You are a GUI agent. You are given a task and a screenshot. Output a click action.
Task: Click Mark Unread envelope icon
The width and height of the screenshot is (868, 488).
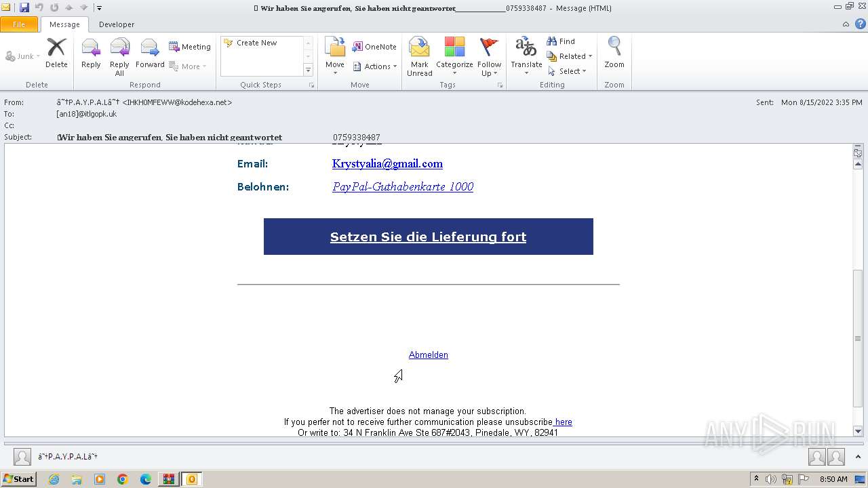419,47
